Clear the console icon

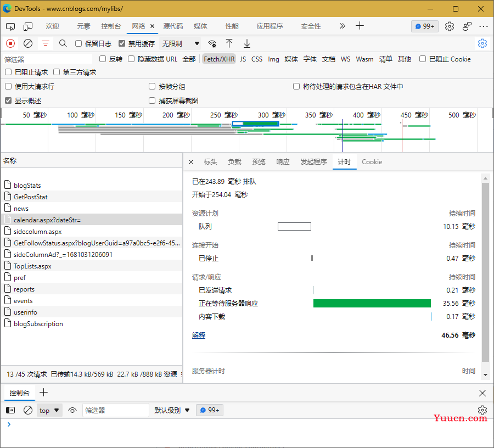(28, 410)
